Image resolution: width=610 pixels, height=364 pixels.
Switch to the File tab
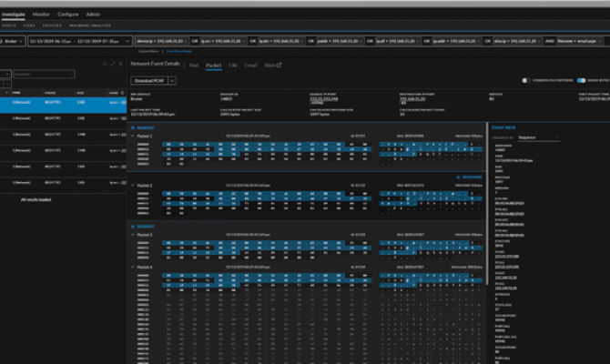click(x=233, y=66)
